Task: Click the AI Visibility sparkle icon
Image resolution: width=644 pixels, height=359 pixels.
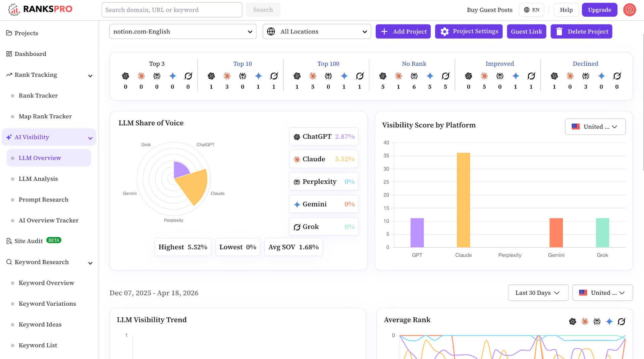Action: point(9,137)
